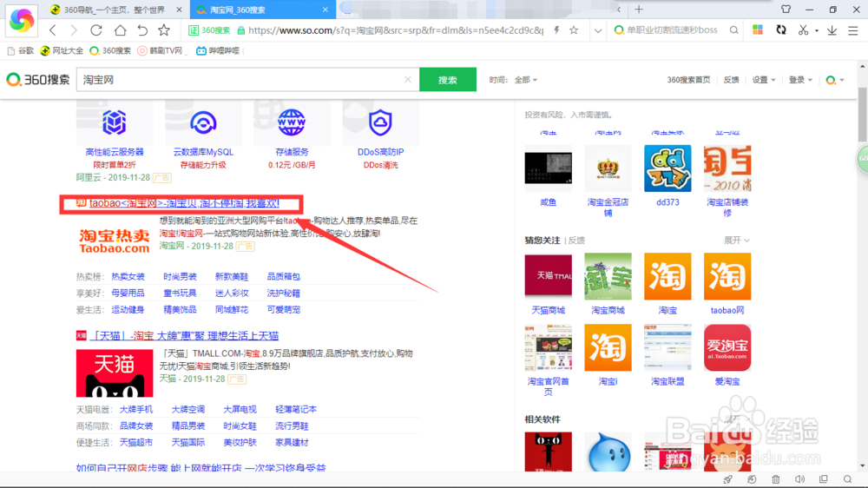
Task: Open the 360搜索 bookmark
Action: [x=110, y=50]
